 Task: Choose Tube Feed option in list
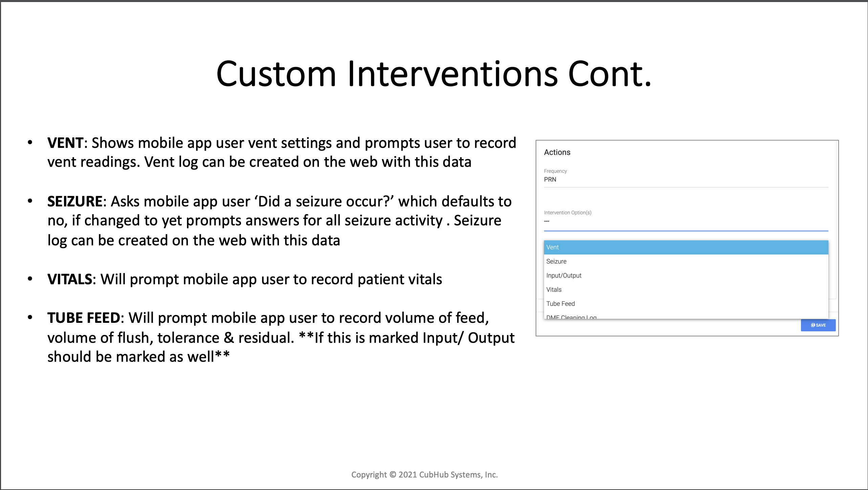coord(686,304)
